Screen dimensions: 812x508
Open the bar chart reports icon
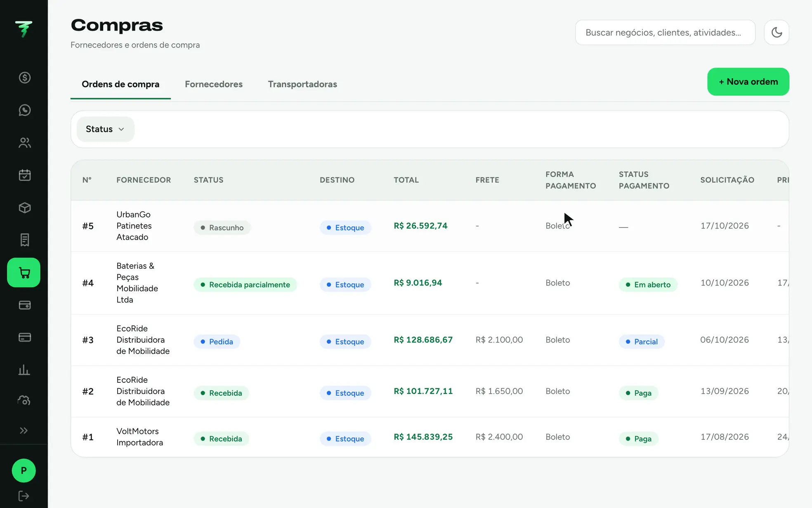coord(25,370)
